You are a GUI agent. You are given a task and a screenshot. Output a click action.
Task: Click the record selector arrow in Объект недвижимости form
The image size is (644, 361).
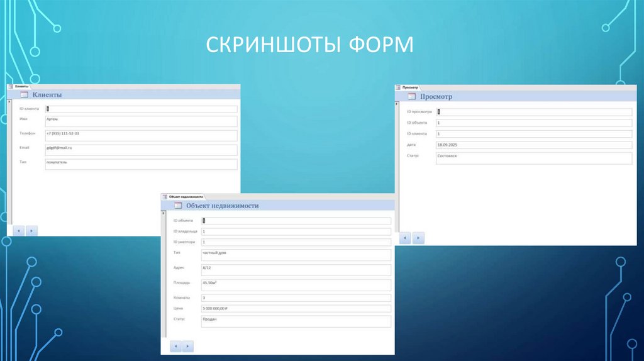(x=163, y=213)
